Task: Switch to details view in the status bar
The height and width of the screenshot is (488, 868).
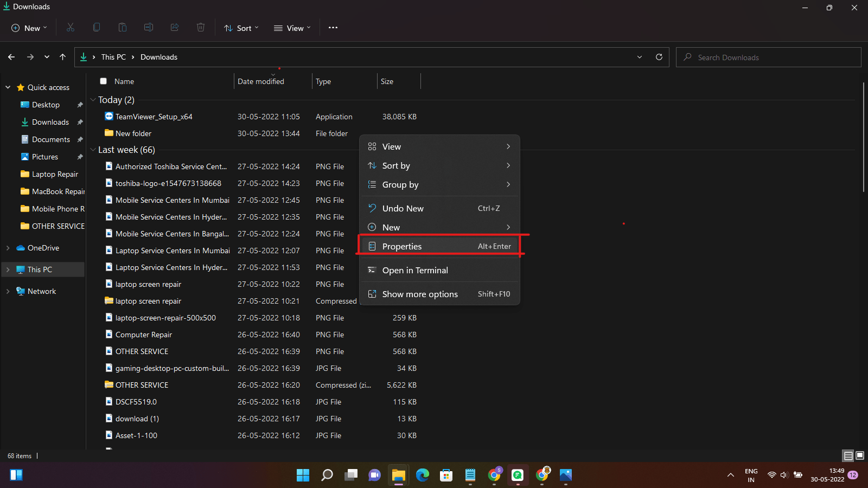Action: point(847,455)
